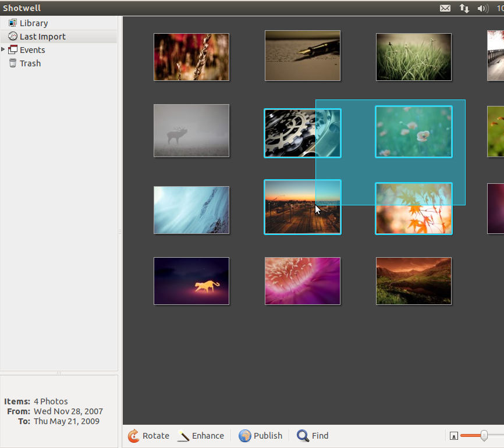The width and height of the screenshot is (504, 448).
Task: Select Library in the sidebar
Action: (x=31, y=23)
